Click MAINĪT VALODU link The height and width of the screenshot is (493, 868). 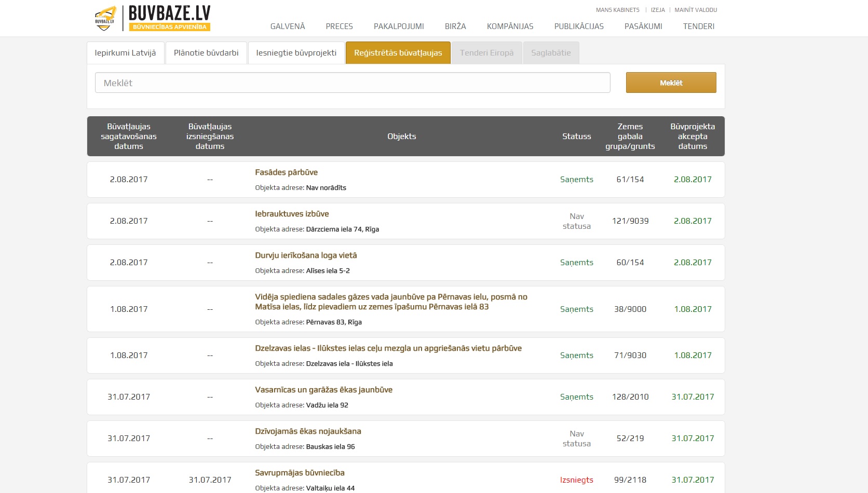pos(696,10)
